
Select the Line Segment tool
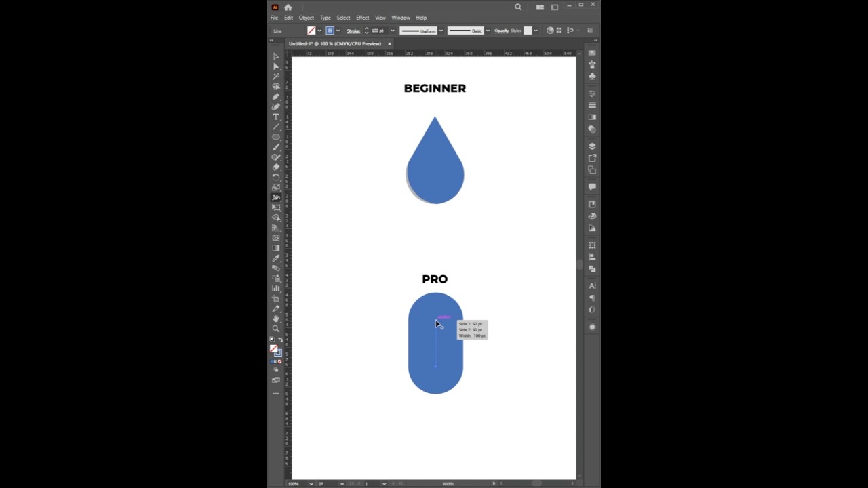(x=276, y=127)
